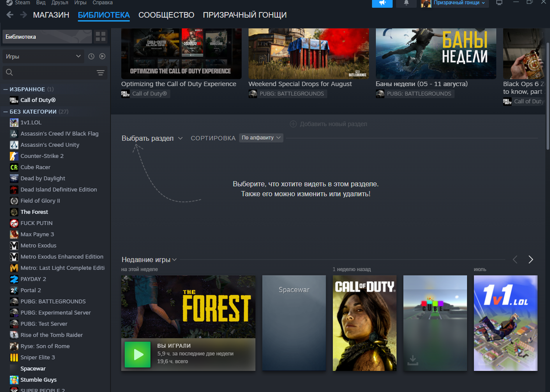
Task: Click the Portal 2 game icon
Action: [14, 290]
